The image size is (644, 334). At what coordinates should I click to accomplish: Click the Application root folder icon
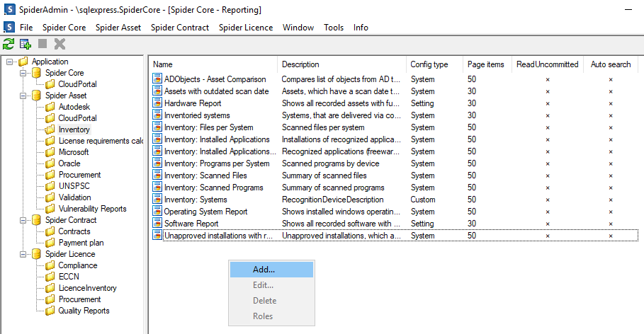pyautogui.click(x=23, y=62)
